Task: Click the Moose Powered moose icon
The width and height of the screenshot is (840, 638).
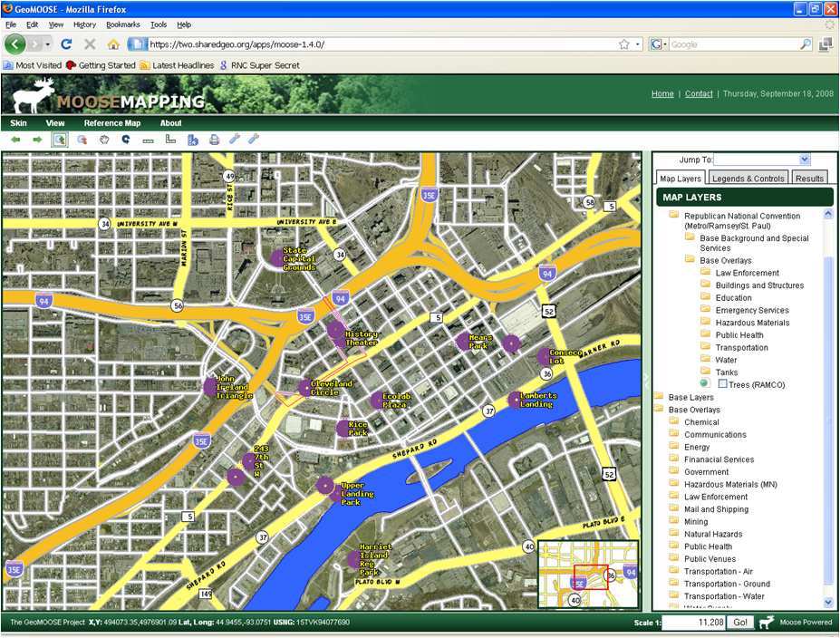Action: click(767, 622)
